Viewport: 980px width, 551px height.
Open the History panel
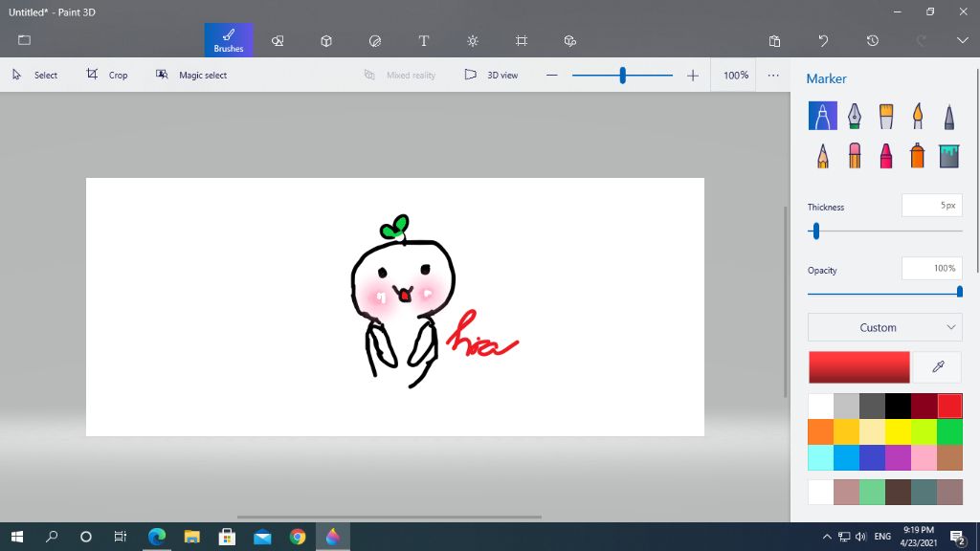[x=873, y=40]
